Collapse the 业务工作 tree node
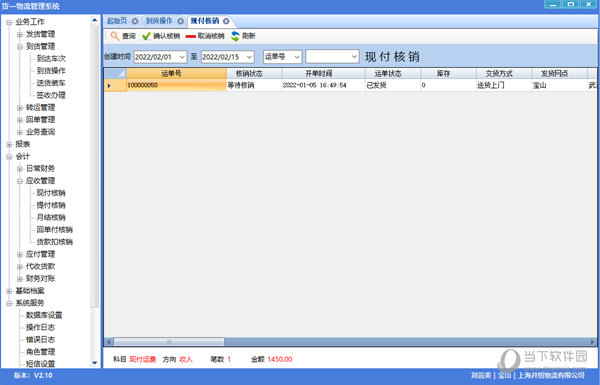The image size is (600, 385). click(x=9, y=22)
